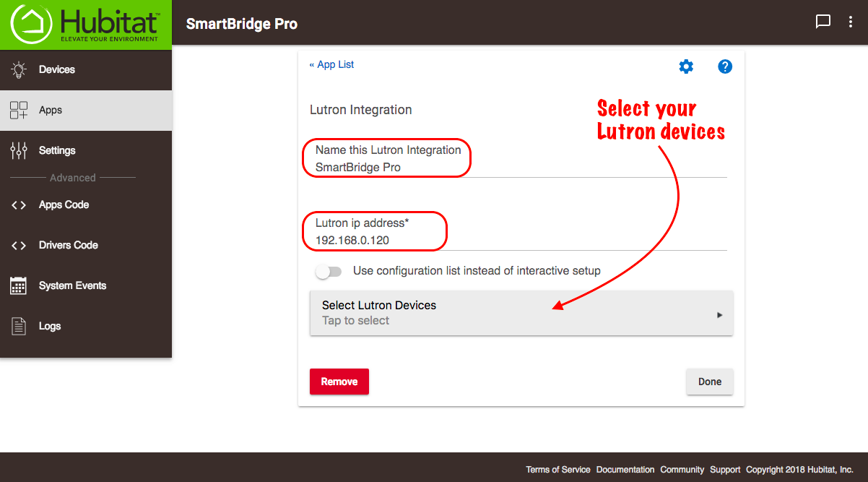
Task: Click 'Use configuration list instead' label text
Action: tap(477, 271)
